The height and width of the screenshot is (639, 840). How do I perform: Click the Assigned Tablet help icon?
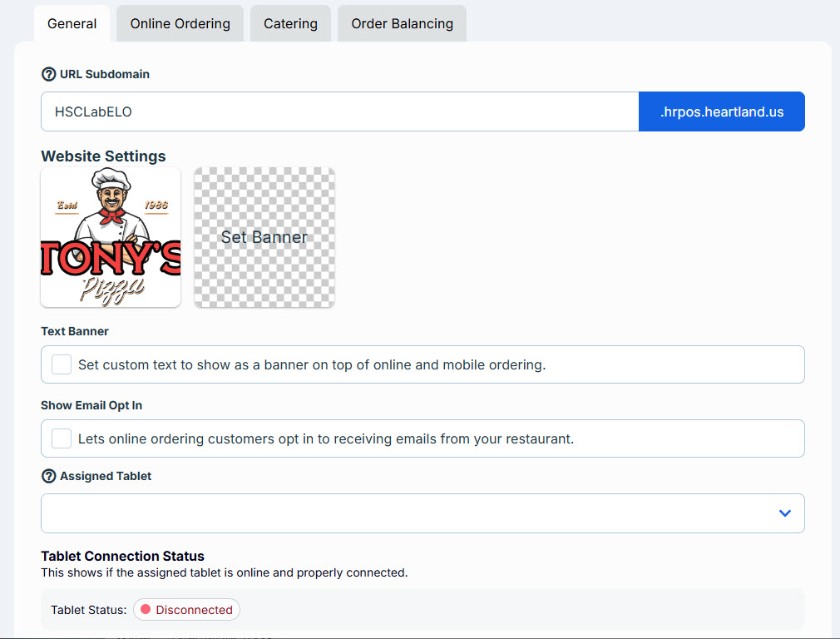coord(49,476)
